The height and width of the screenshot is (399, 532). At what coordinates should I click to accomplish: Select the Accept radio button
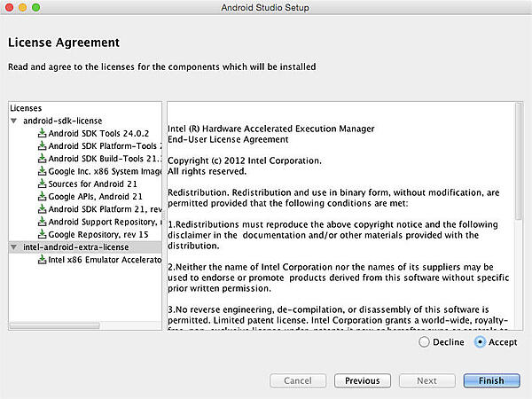(x=481, y=342)
